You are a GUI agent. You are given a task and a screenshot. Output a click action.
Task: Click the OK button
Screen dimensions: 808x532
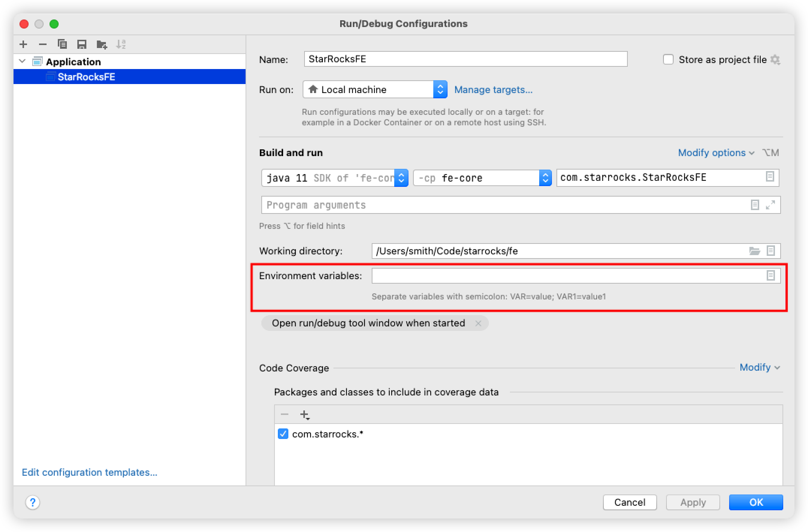click(x=755, y=502)
